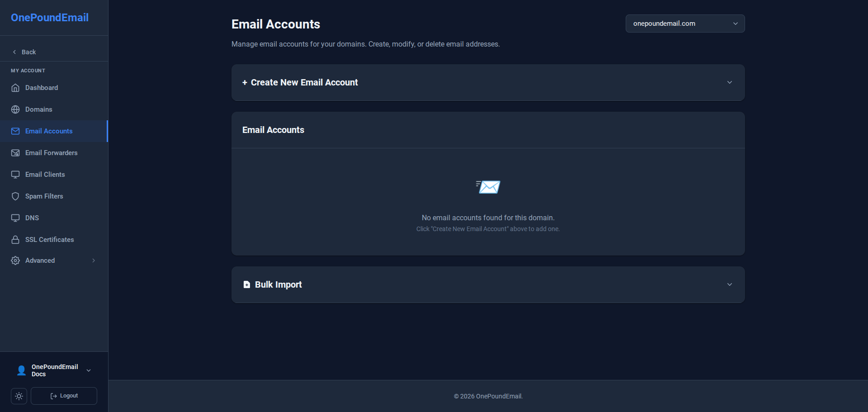Viewport: 868px width, 412px height.
Task: Click the Spam Filters shield icon
Action: [x=15, y=196]
